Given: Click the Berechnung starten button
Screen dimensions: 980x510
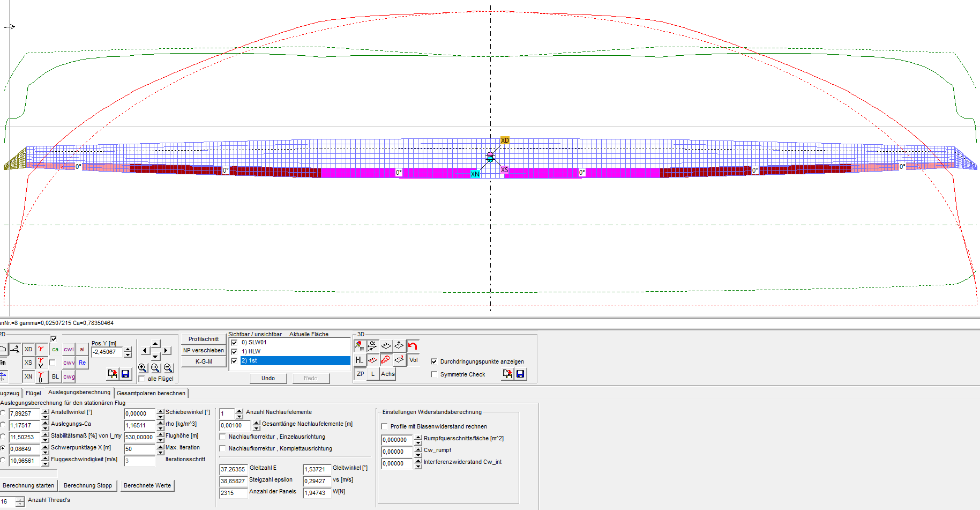Looking at the screenshot, I should point(28,485).
